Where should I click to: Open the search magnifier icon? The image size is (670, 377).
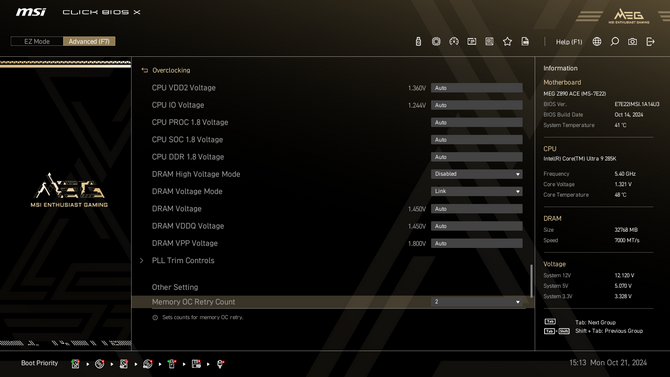[614, 41]
